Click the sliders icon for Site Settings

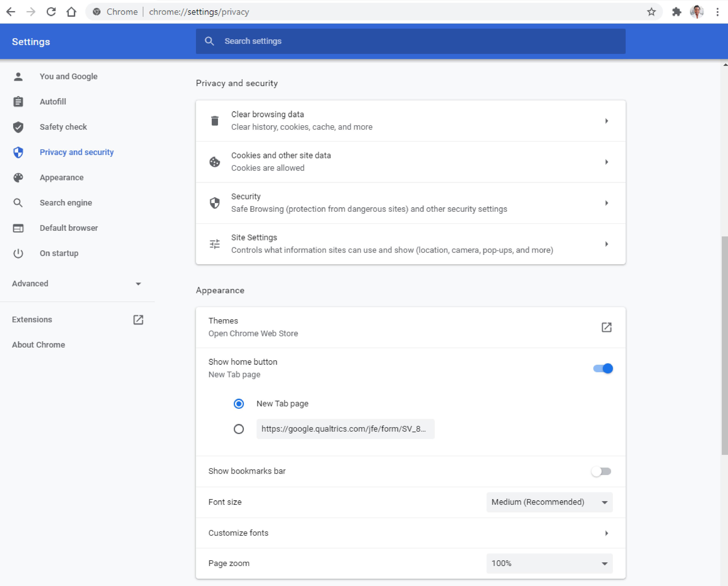(215, 244)
